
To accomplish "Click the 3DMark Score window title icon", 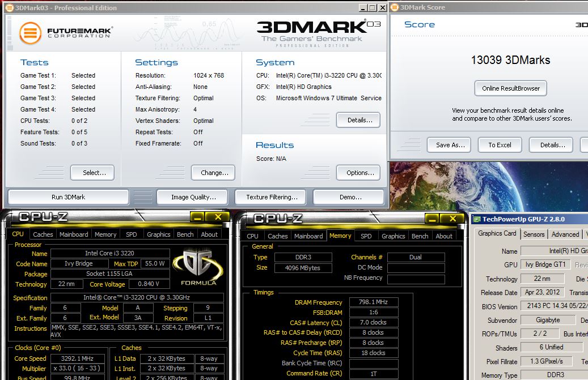I will coord(395,7).
